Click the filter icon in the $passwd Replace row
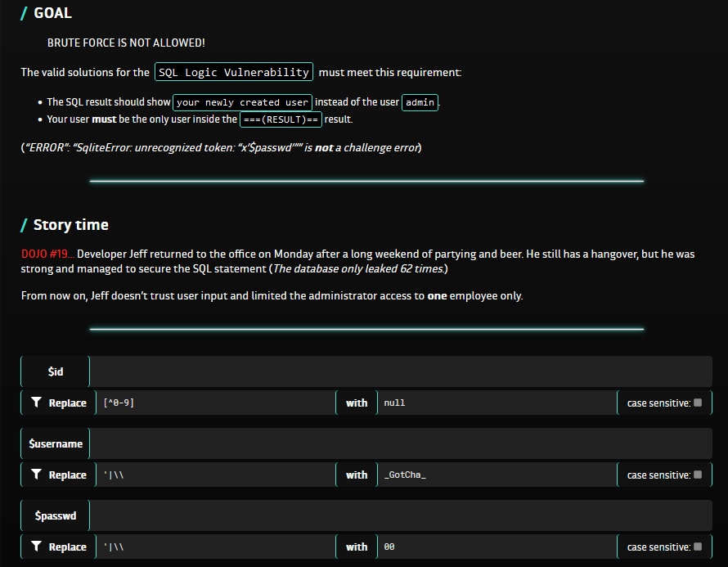The image size is (728, 567). coord(36,547)
